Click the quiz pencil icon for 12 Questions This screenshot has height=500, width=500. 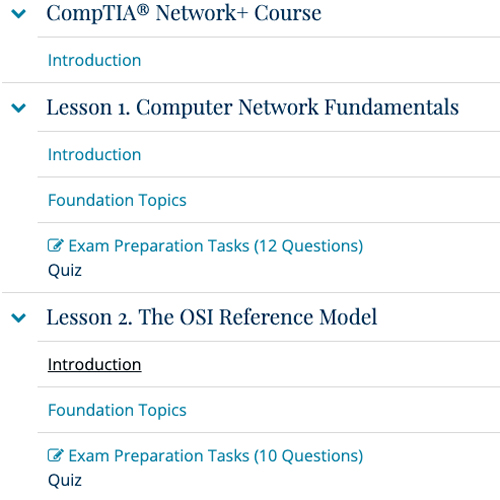[55, 245]
